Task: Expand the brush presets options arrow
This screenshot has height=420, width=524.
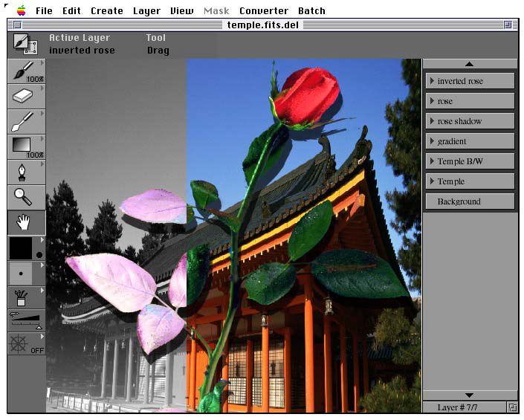Action: tap(42, 291)
